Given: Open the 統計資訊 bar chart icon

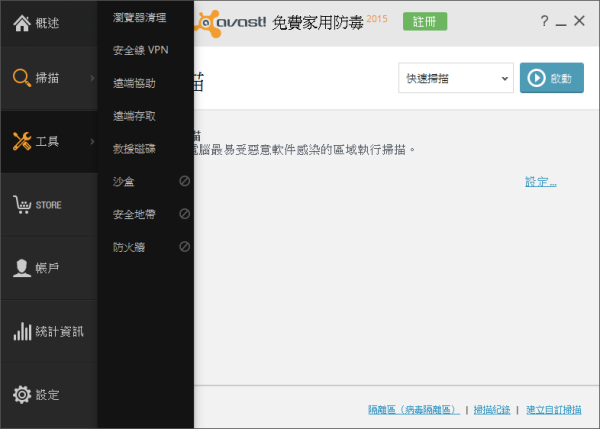Looking at the screenshot, I should [22, 331].
